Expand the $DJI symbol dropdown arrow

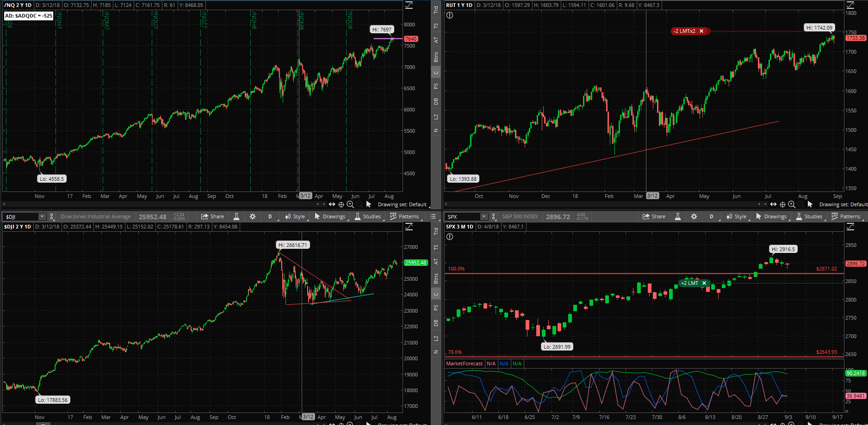click(x=42, y=216)
